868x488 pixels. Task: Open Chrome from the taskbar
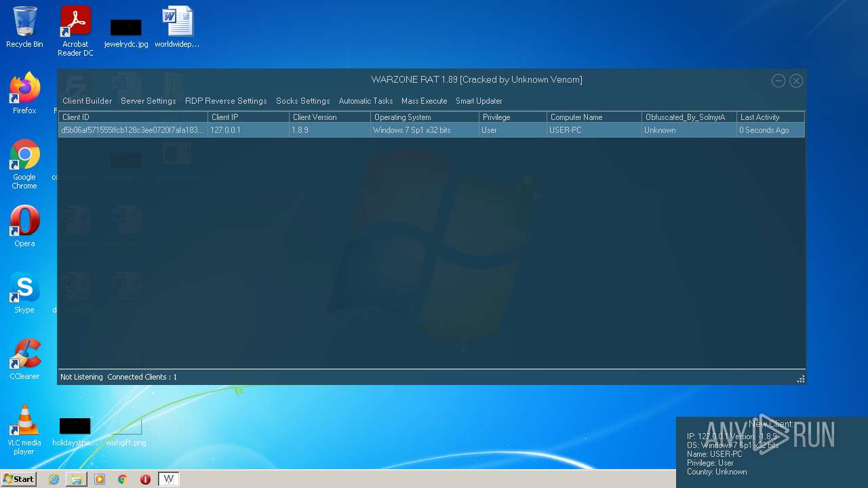tap(123, 479)
